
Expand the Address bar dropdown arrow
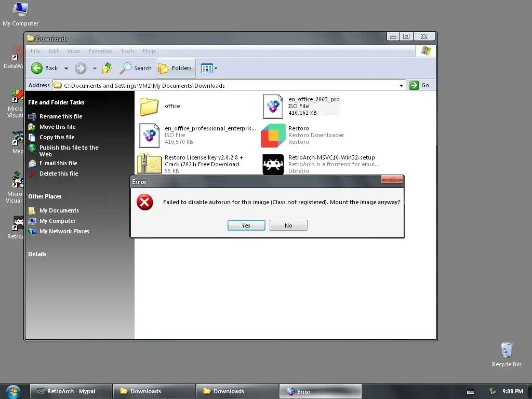click(x=401, y=86)
